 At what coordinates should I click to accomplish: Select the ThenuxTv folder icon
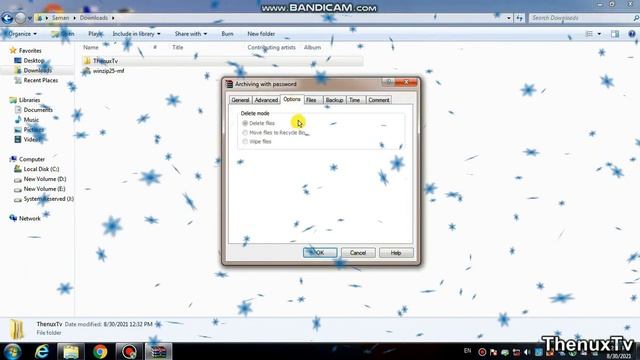(87, 61)
